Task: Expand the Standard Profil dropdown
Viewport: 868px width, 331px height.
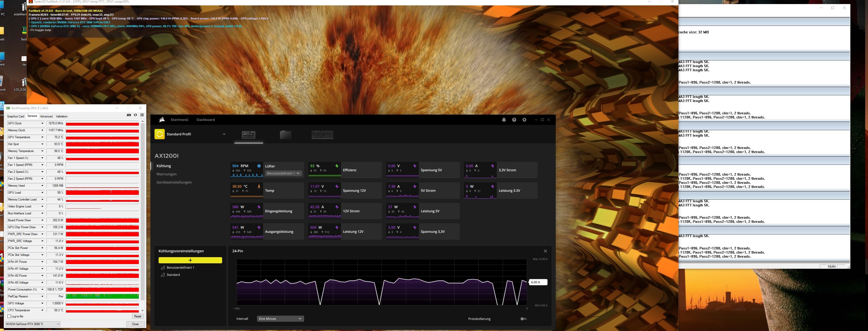Action: [224, 134]
